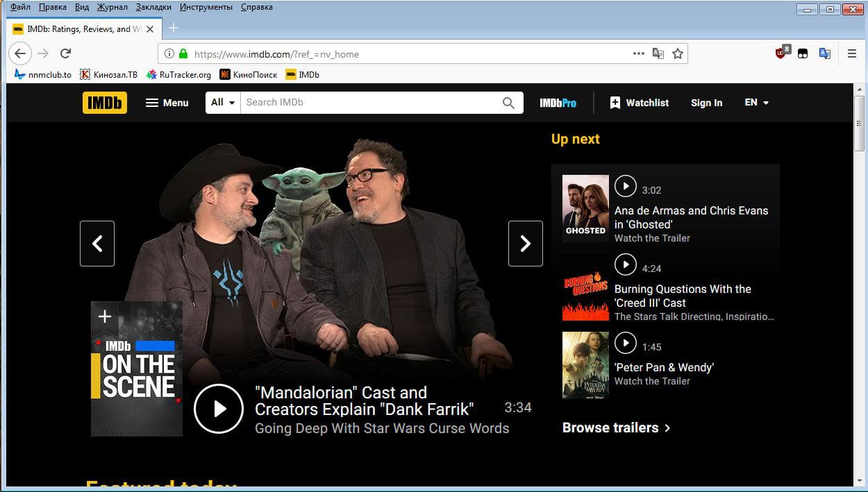Viewport: 868px width, 492px height.
Task: Play the Ghosted trailer
Action: coord(626,186)
